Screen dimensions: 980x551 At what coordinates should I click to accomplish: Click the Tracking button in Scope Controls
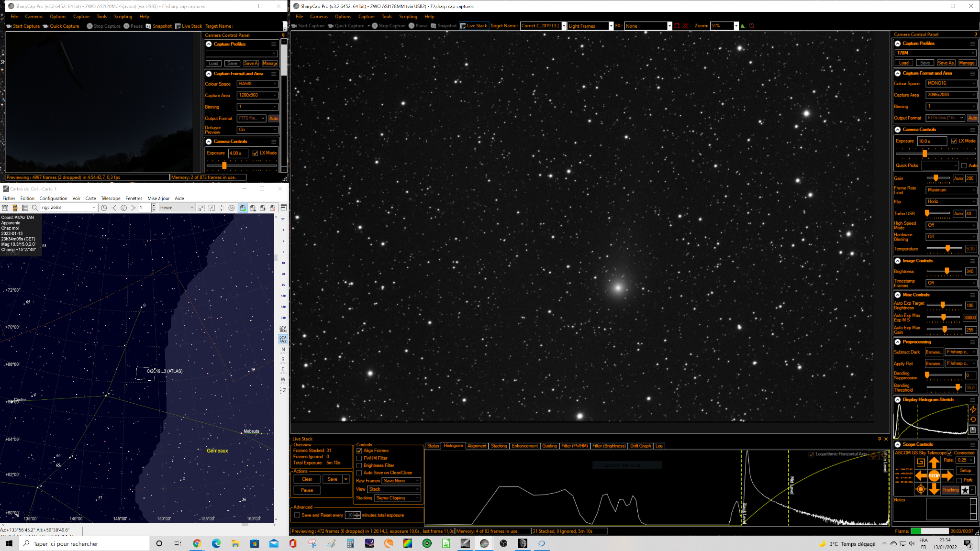point(950,490)
